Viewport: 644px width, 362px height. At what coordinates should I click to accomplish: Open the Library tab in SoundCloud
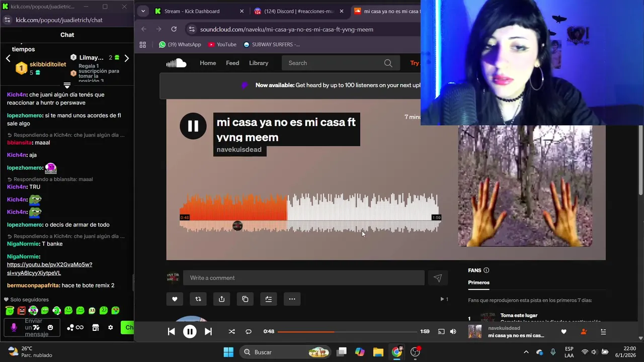pos(259,63)
